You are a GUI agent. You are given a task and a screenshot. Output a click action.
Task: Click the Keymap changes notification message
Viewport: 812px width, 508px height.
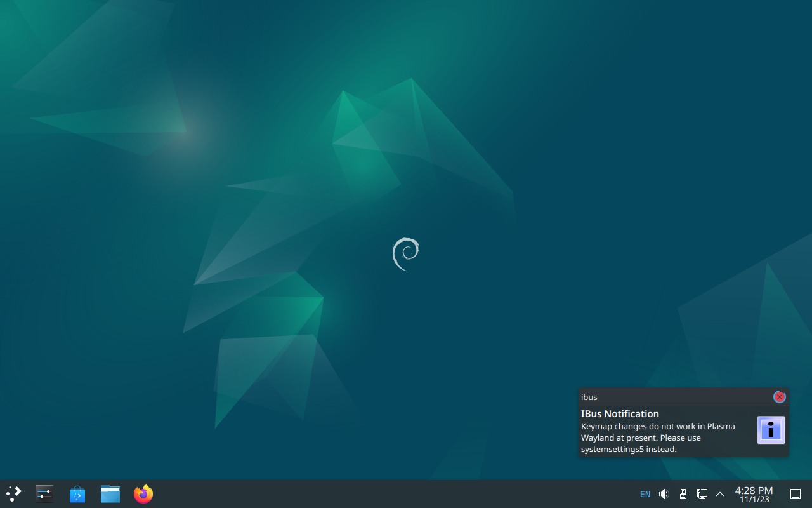(x=658, y=438)
